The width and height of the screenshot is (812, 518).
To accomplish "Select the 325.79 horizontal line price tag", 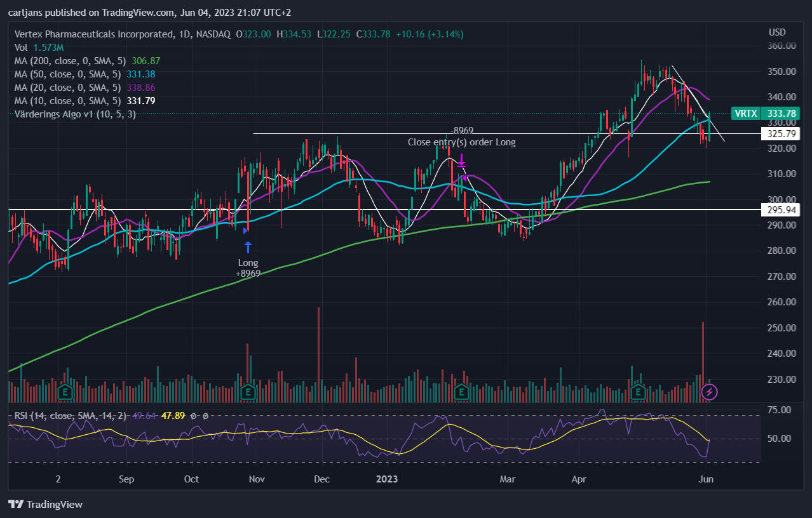I will [780, 134].
